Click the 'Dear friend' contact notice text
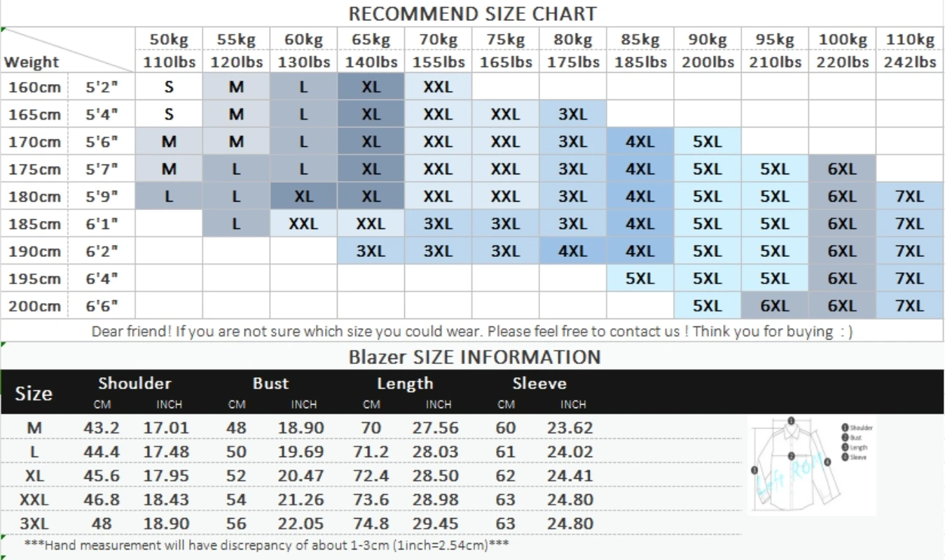The image size is (945, 560). (472, 330)
